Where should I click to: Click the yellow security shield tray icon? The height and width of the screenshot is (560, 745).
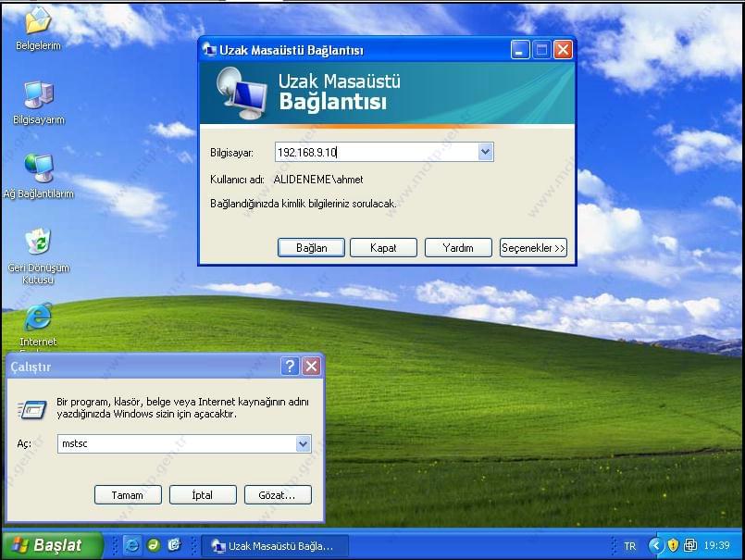pyautogui.click(x=673, y=545)
